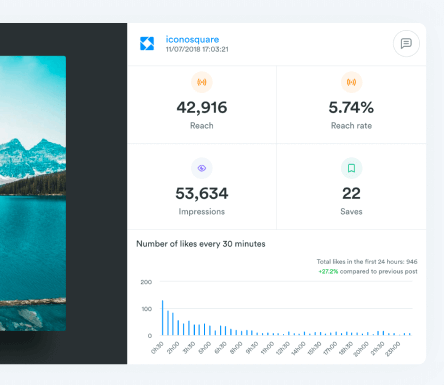This screenshot has height=385, width=444.
Task: Open the mountain lake post image
Action: tap(33, 193)
